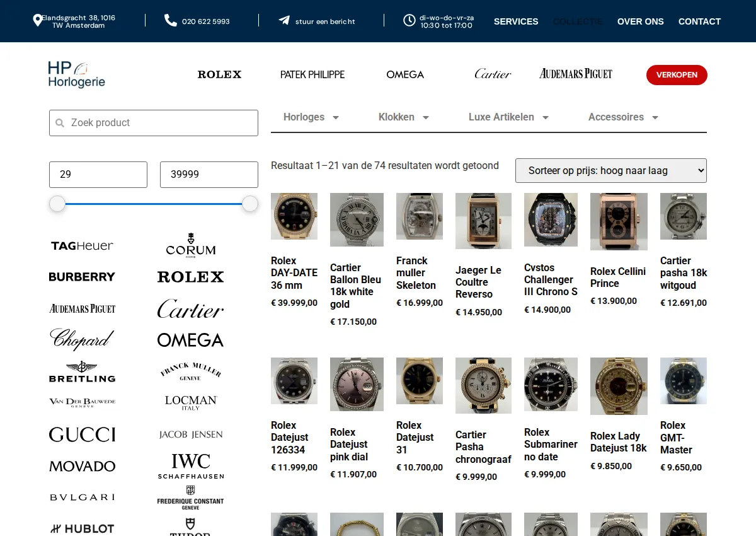Image resolution: width=756 pixels, height=536 pixels.
Task: Open COLLECTIE in top navigation
Action: point(578,21)
